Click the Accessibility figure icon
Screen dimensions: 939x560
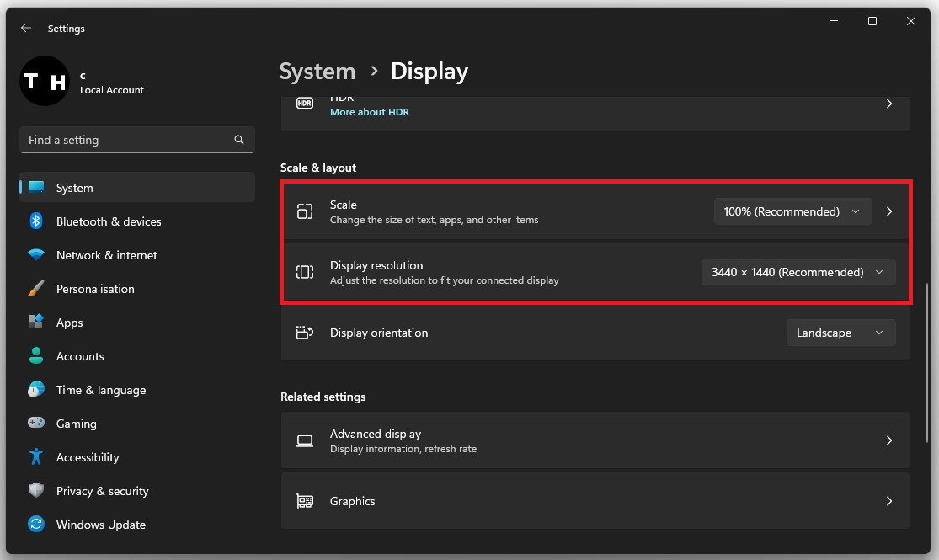click(36, 457)
